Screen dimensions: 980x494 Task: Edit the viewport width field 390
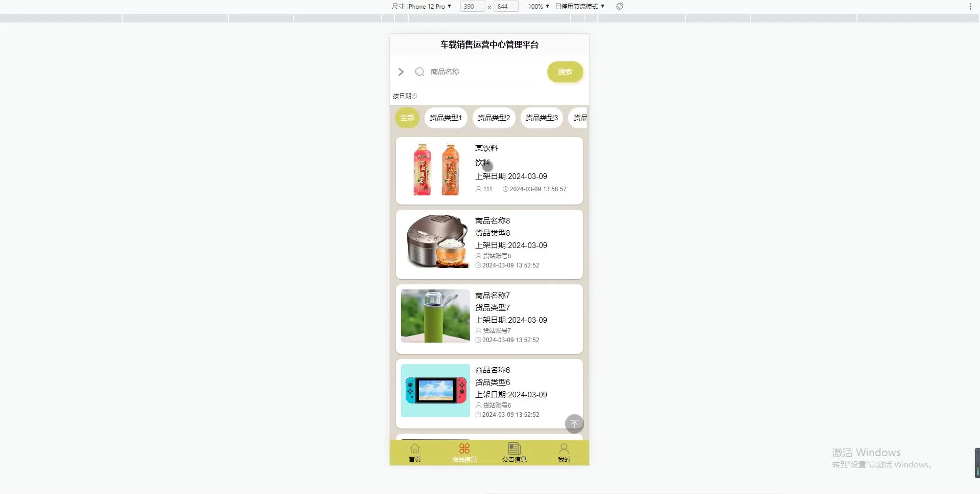click(472, 7)
